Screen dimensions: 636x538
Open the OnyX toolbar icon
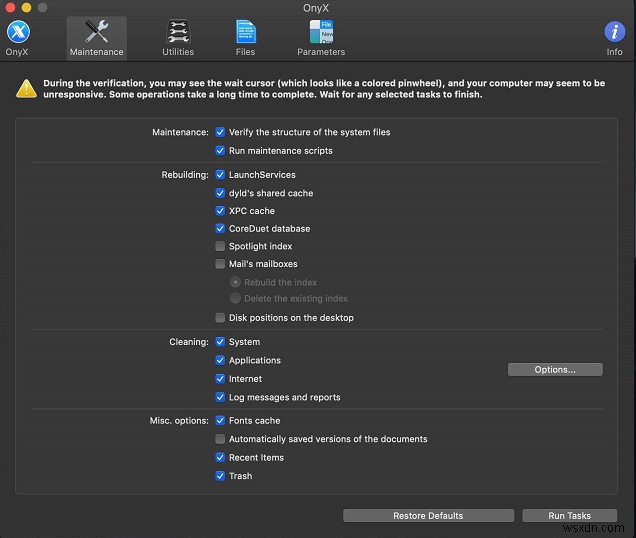click(x=18, y=32)
